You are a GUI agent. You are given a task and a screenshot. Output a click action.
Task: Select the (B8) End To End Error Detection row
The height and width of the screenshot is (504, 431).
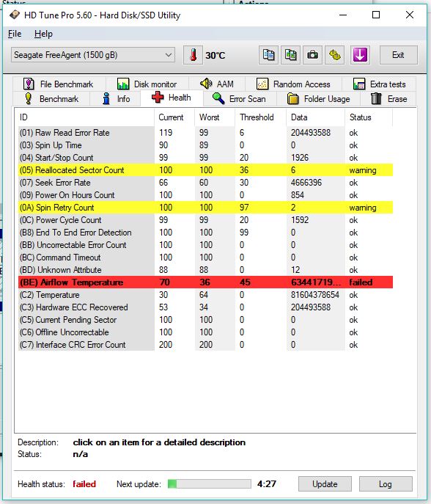(x=205, y=233)
